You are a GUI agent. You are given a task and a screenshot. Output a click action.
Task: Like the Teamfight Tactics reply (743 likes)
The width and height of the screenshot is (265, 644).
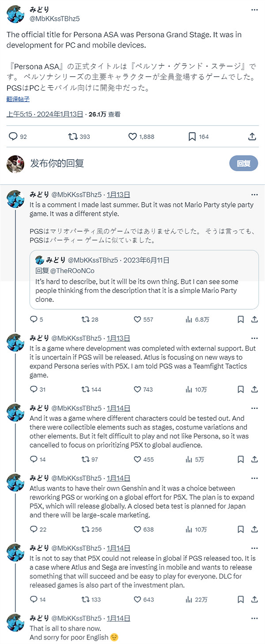tap(137, 389)
